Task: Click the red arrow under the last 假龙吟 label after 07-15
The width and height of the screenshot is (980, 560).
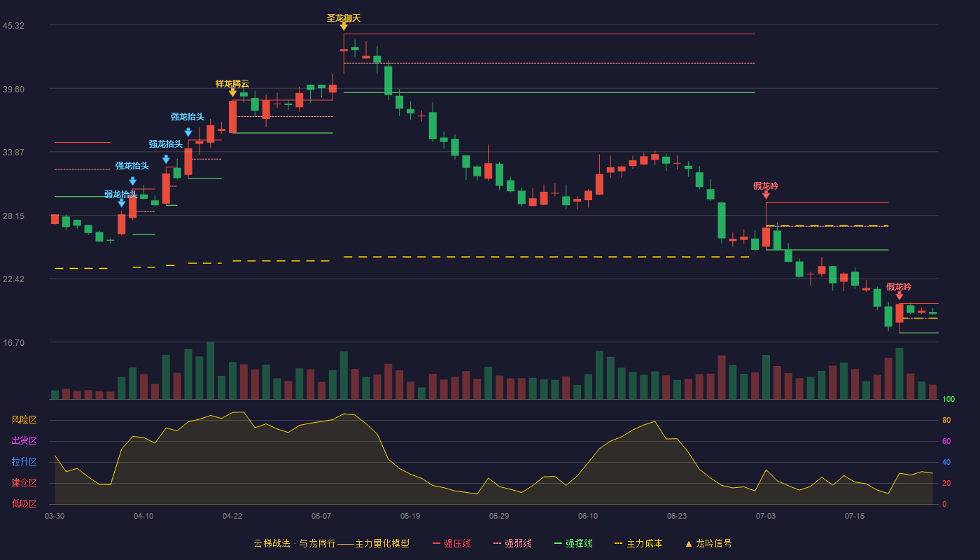Action: (899, 295)
